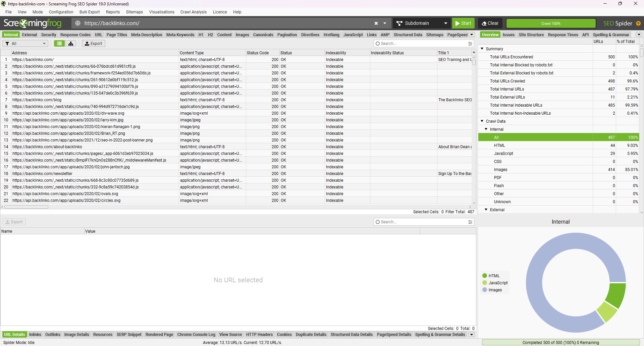Click the horizontal scrollbar of URL table
This screenshot has height=346, width=644.
[x=26, y=207]
